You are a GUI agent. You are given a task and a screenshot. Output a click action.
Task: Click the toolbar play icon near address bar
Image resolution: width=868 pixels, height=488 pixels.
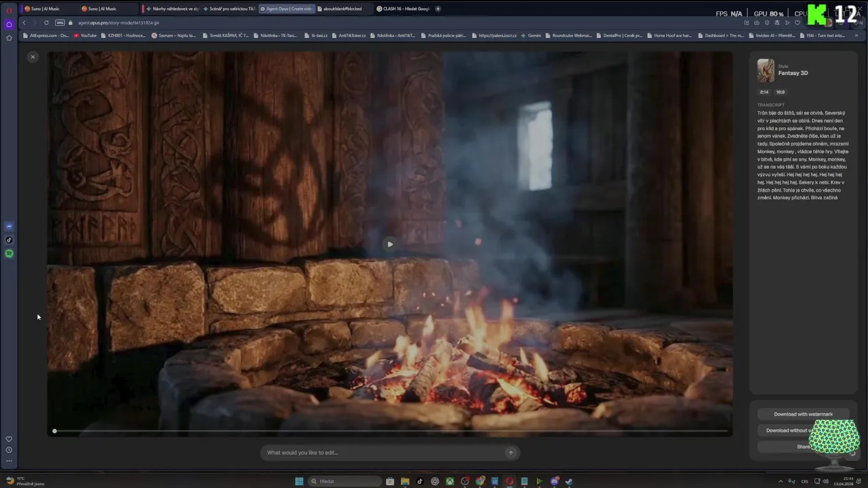[787, 22]
